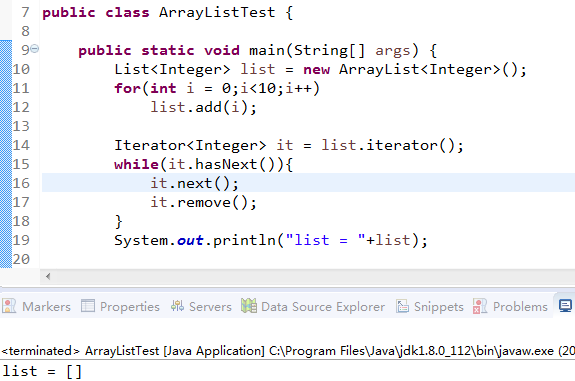Screen dimensions: 575x381
Task: Click console output 'list = []'
Action: [x=42, y=371]
